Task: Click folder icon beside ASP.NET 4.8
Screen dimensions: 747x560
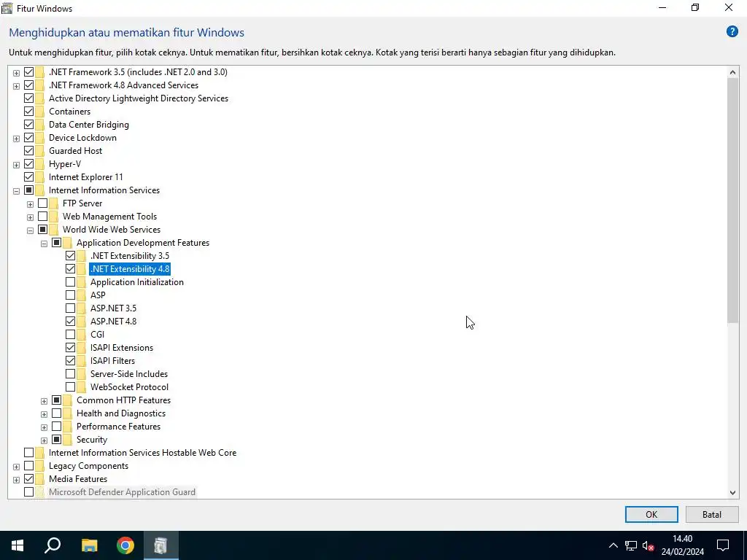Action: (x=82, y=322)
